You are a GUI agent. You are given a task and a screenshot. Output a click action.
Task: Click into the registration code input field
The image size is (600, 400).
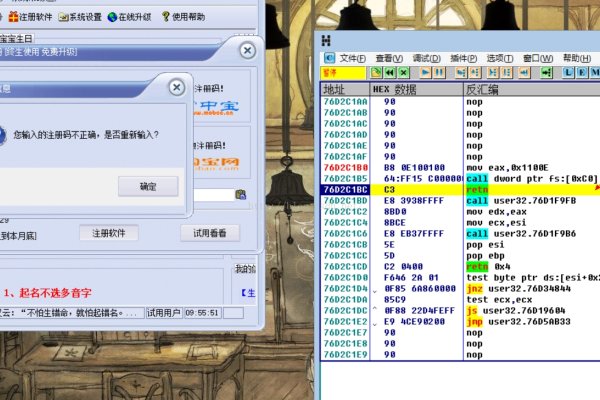(214, 195)
